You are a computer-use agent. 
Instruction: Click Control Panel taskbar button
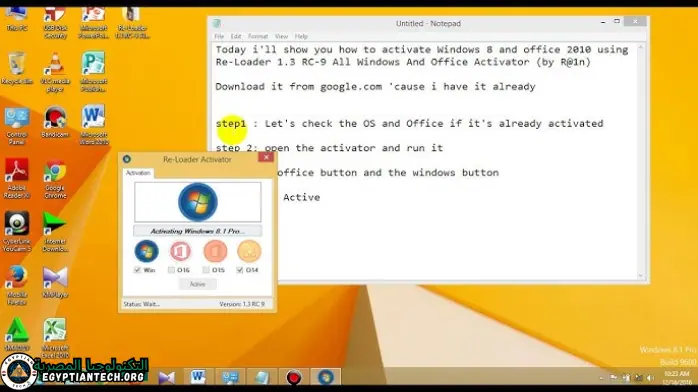coord(230,377)
